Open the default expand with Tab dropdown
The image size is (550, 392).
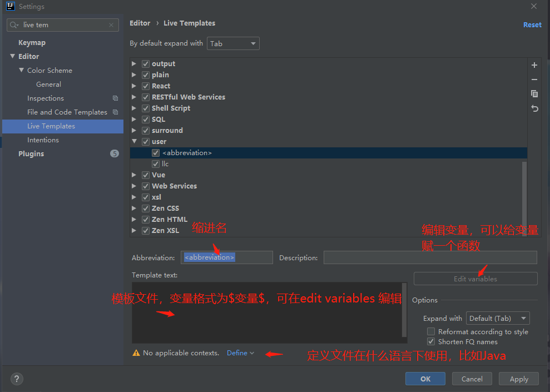click(233, 43)
